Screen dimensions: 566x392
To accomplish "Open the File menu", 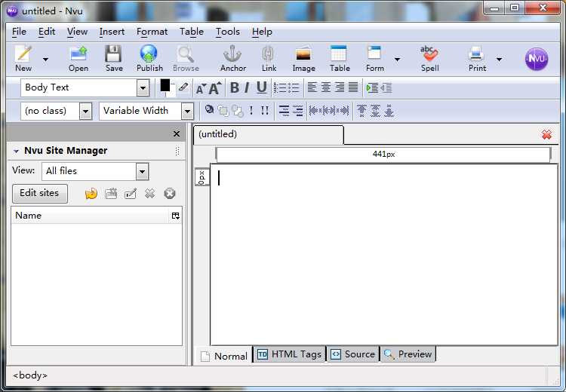I will coord(19,32).
